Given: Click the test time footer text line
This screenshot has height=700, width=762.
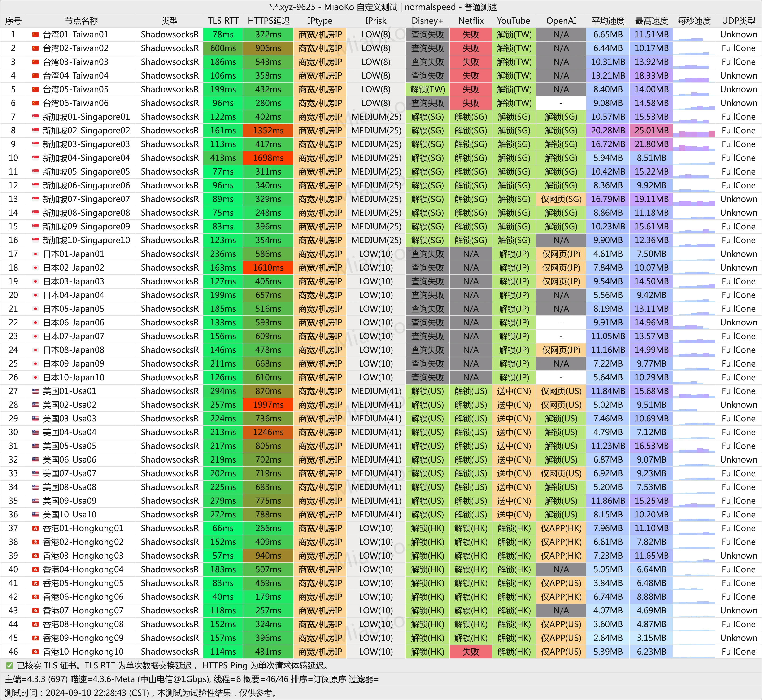Looking at the screenshot, I should pyautogui.click(x=140, y=693).
